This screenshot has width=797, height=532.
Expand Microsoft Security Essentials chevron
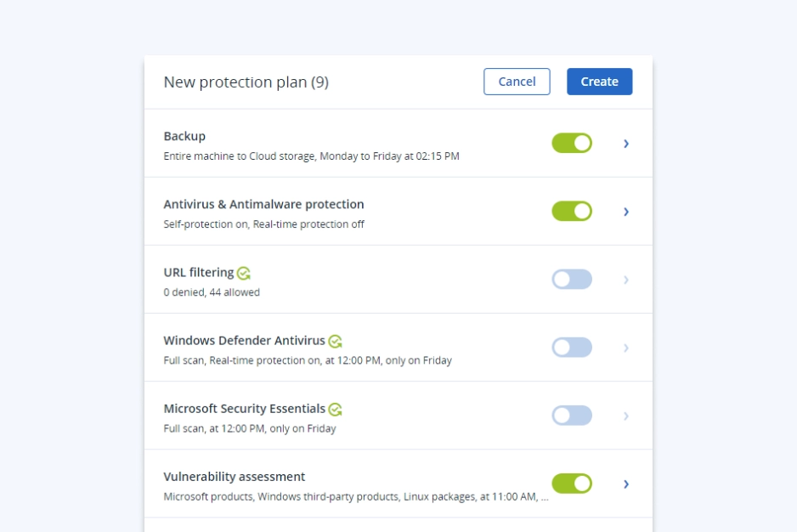tap(626, 416)
